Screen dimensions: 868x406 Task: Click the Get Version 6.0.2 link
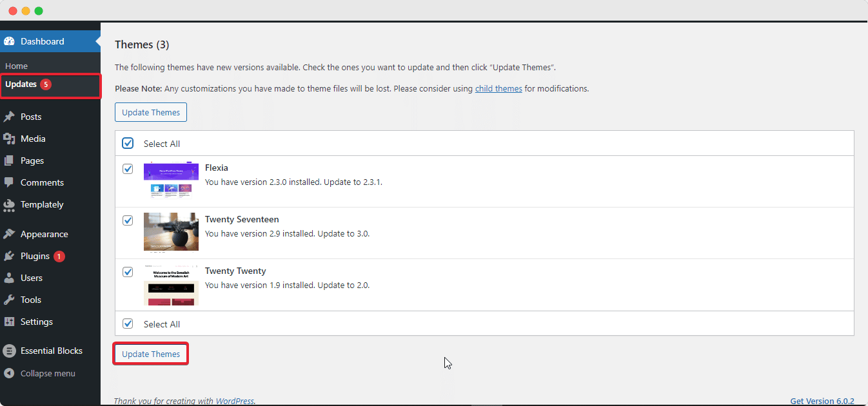click(822, 401)
